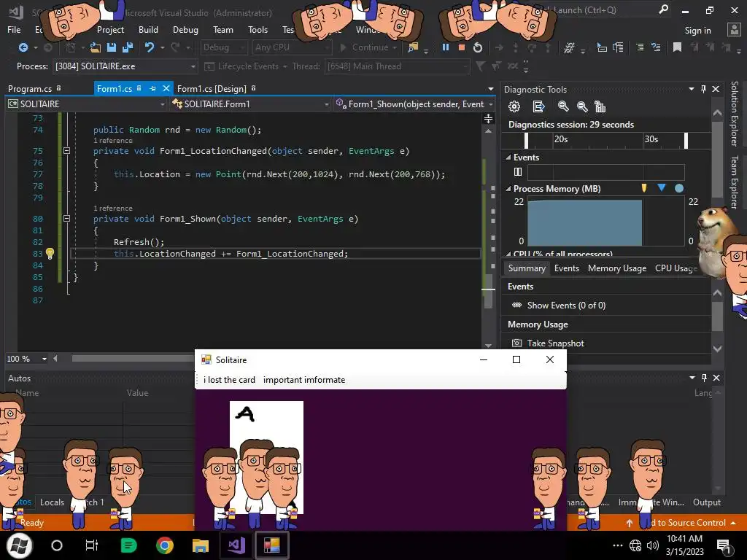Toggle a bookmark on current line
Screen dimensions: 747x560
click(x=677, y=47)
